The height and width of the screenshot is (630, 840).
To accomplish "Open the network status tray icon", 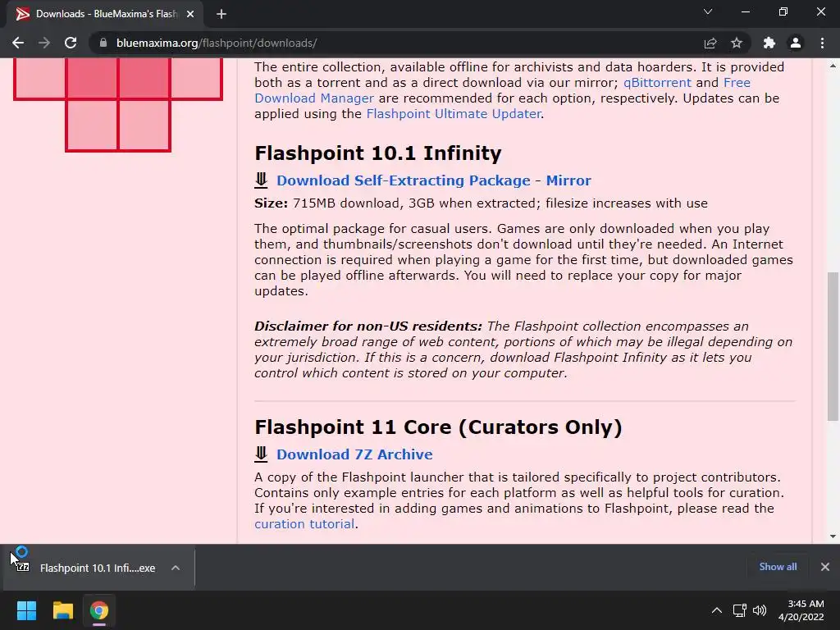I will [740, 610].
